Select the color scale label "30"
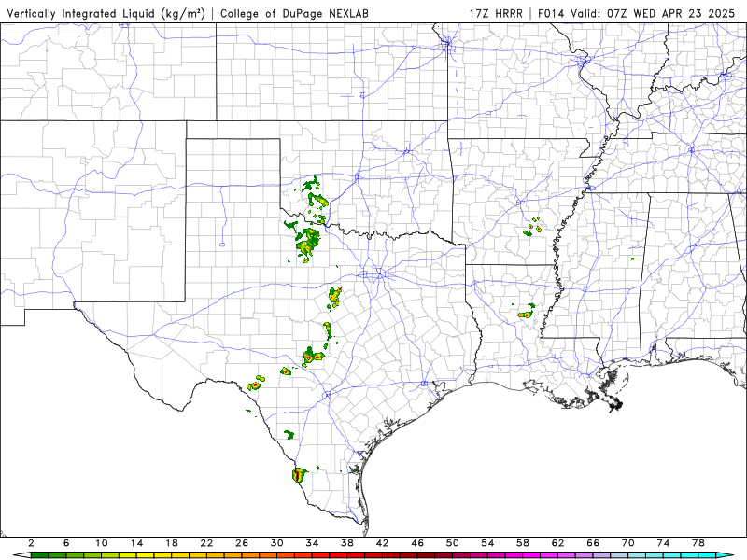Image resolution: width=747 pixels, height=560 pixels. coord(277,543)
